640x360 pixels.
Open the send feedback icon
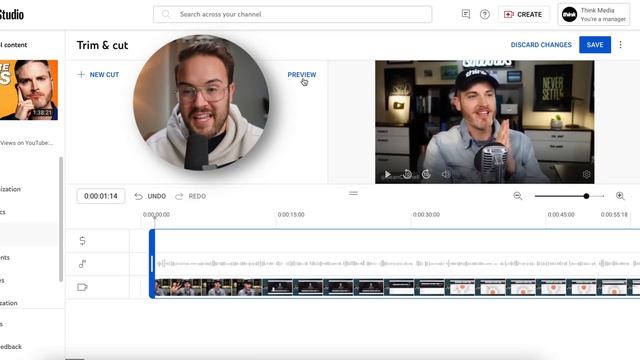[x=466, y=14]
